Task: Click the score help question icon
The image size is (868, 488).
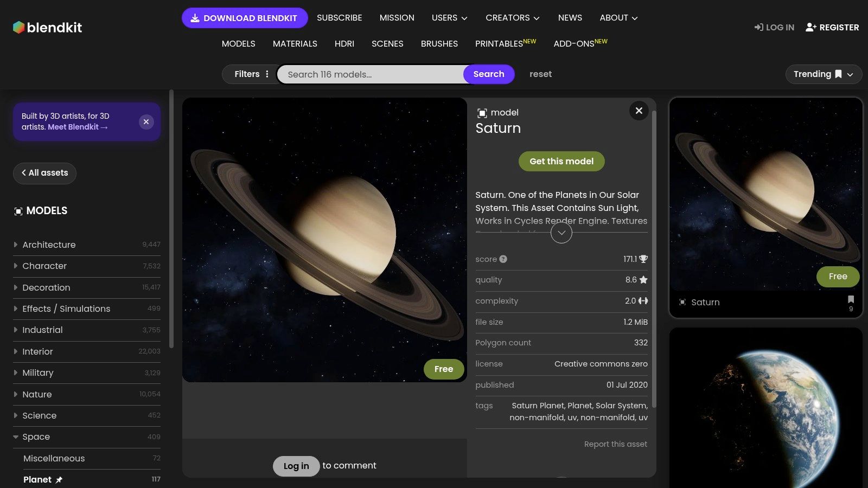Action: pos(503,259)
